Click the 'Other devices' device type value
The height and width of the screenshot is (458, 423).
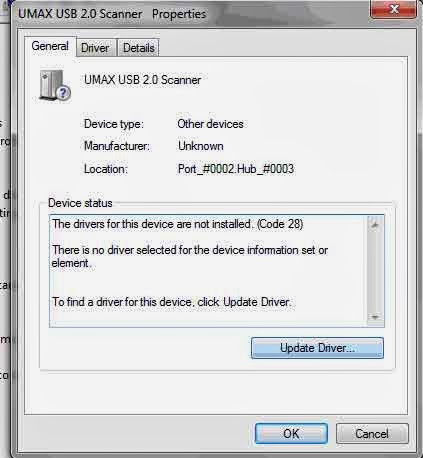[210, 124]
